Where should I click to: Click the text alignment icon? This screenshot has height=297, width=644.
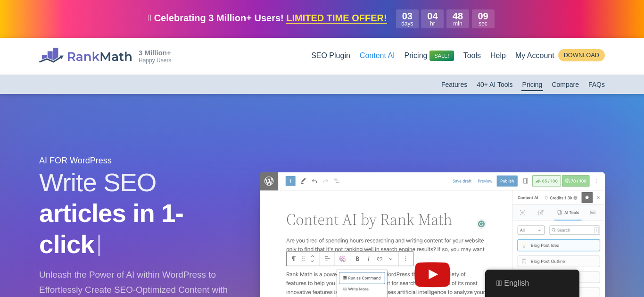pyautogui.click(x=327, y=259)
